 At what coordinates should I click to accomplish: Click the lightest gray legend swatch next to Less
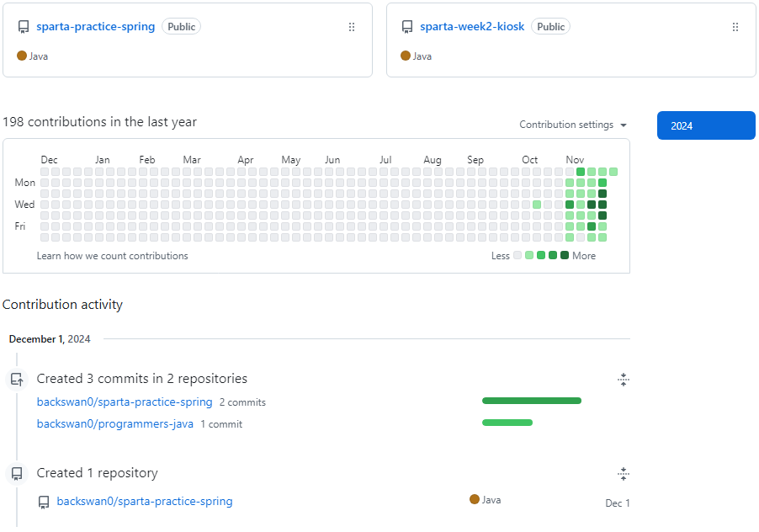(517, 255)
